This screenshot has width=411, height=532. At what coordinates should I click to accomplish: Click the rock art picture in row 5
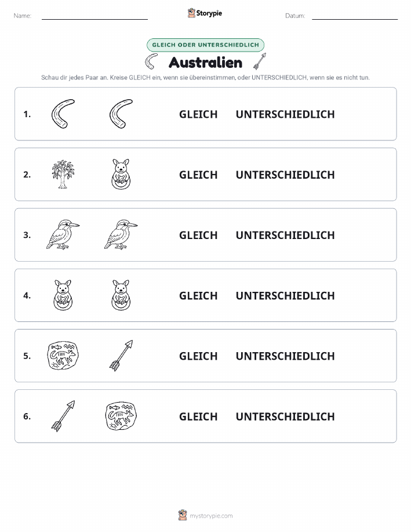click(63, 356)
